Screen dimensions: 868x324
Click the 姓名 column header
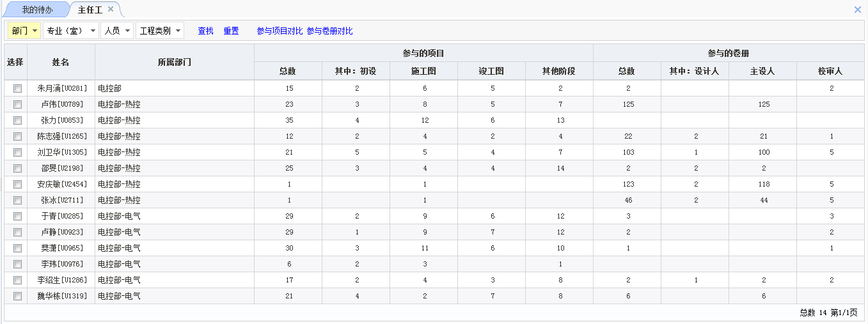coord(61,62)
